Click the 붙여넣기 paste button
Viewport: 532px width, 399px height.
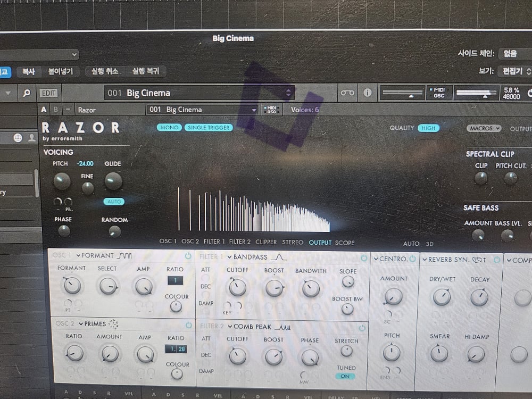click(61, 71)
